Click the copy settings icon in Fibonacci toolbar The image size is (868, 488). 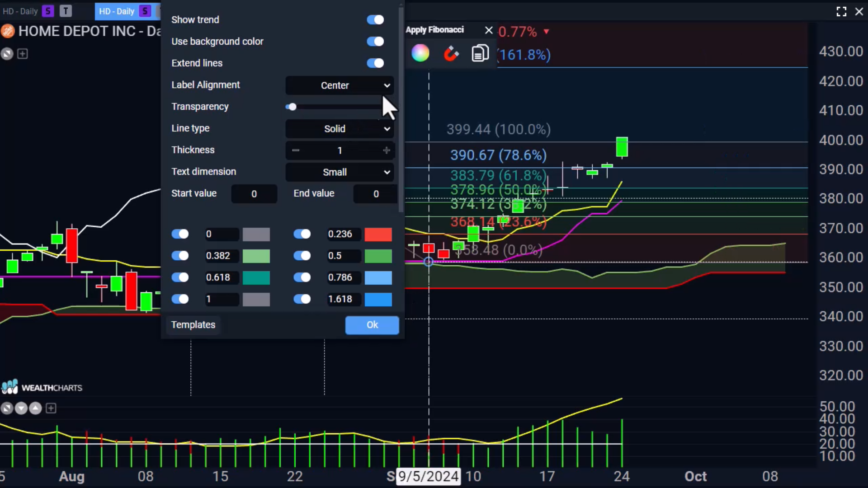point(480,53)
